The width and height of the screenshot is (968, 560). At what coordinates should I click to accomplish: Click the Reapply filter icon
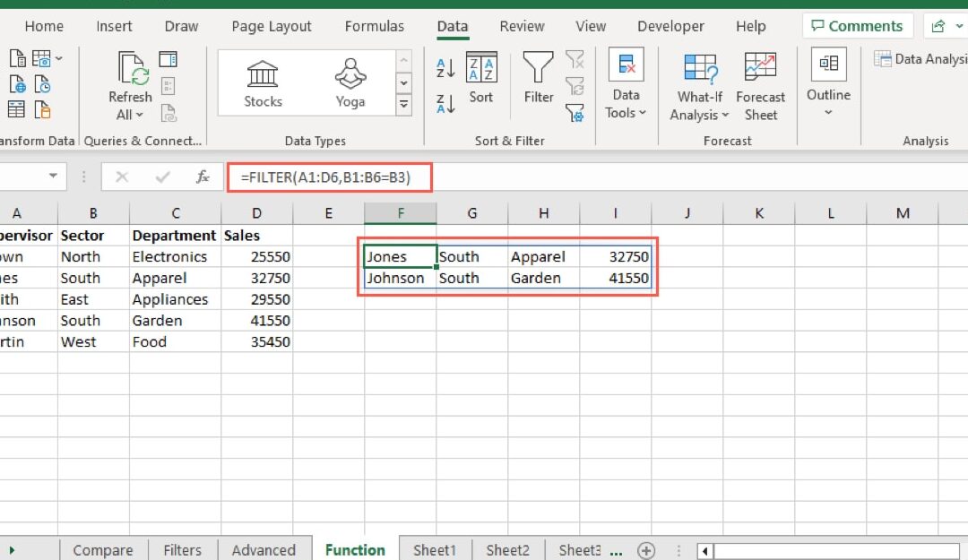575,85
